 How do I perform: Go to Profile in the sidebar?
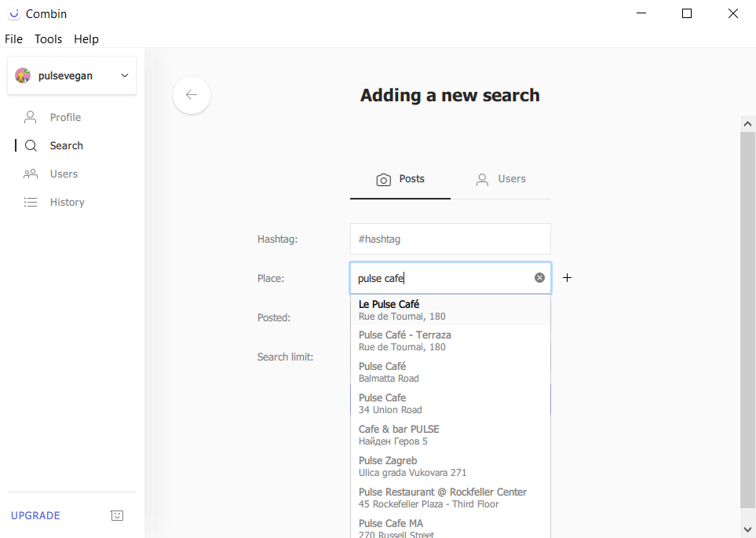click(x=66, y=117)
